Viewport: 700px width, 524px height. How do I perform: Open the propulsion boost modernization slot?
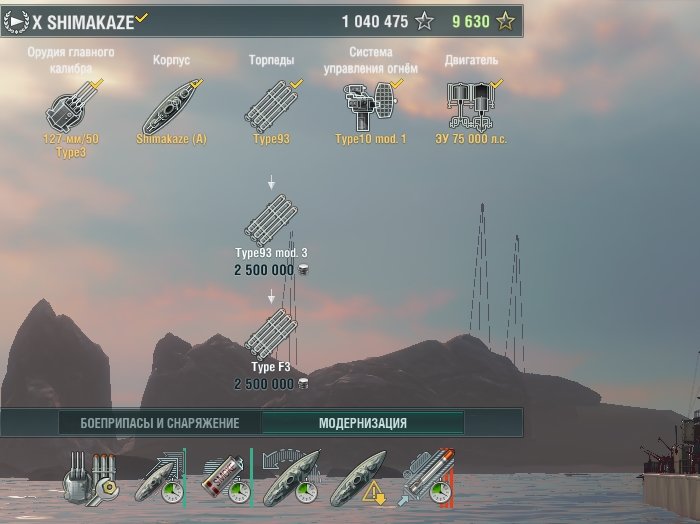[160, 479]
